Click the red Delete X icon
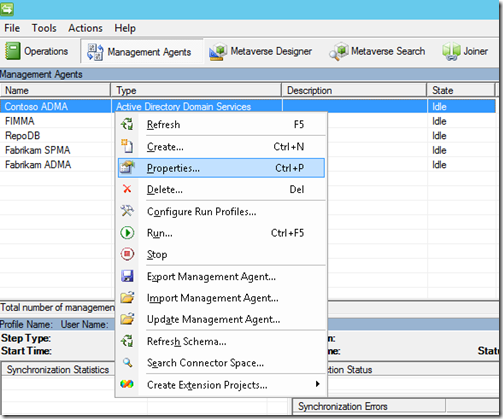The width and height of the screenshot is (503, 419). coord(127,189)
